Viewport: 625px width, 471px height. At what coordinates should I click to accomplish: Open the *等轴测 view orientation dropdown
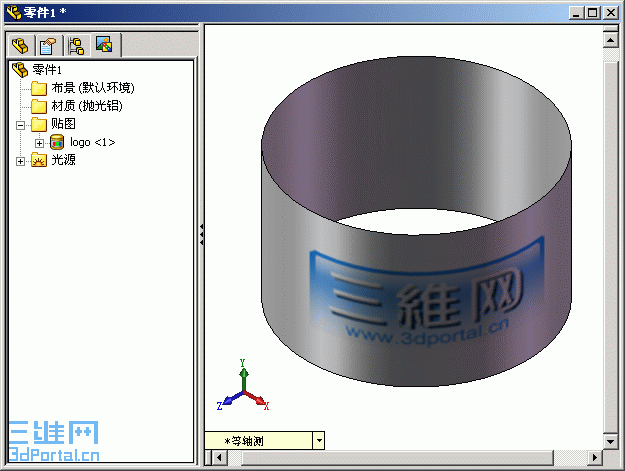[319, 441]
